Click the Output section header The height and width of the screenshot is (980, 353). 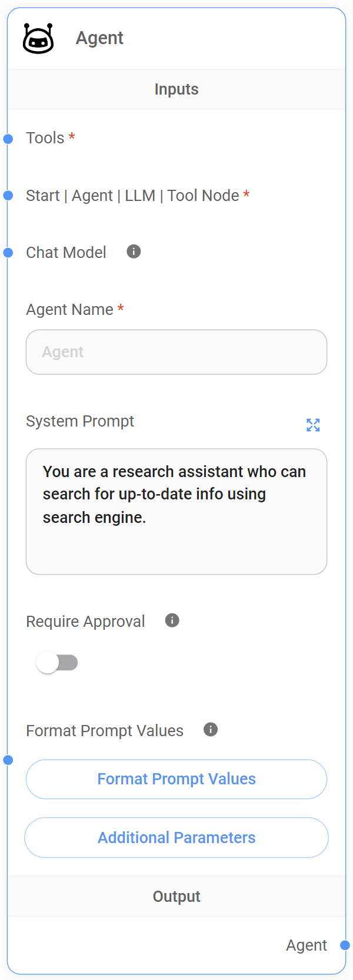(176, 897)
